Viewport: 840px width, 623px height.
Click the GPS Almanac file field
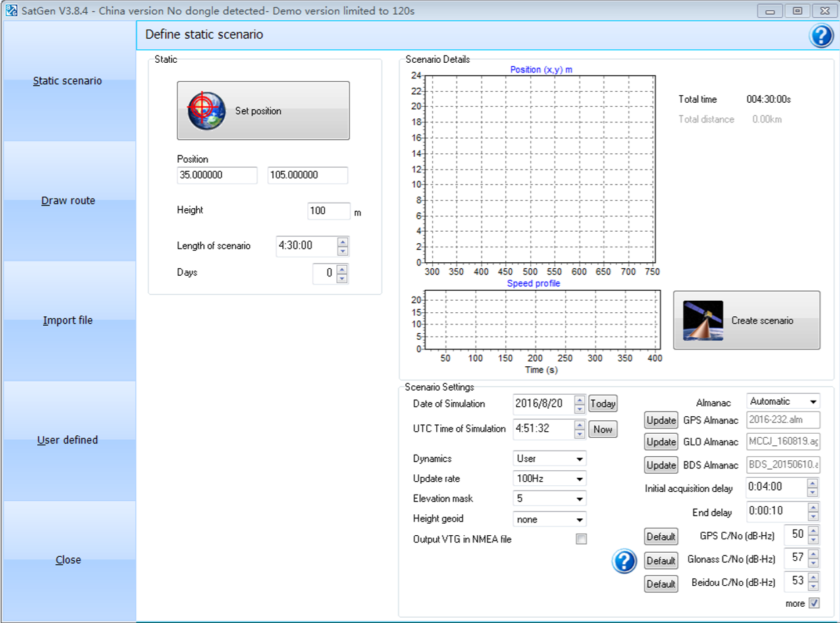783,420
